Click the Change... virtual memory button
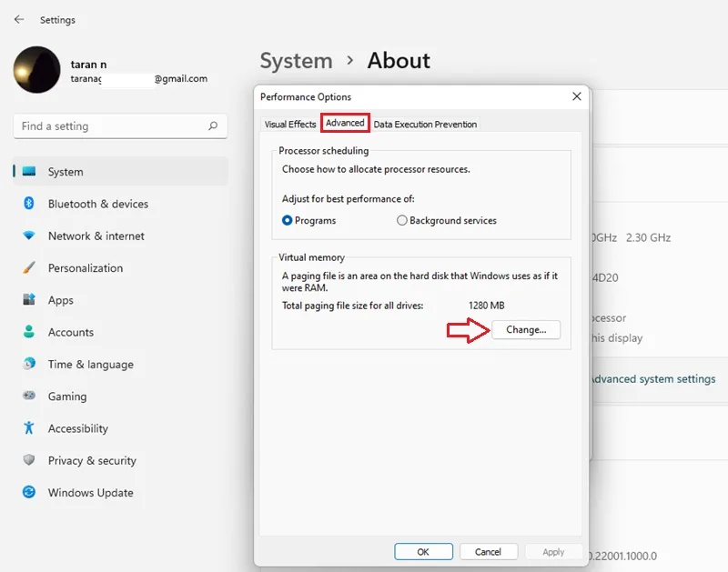The height and width of the screenshot is (572, 728). 526,330
